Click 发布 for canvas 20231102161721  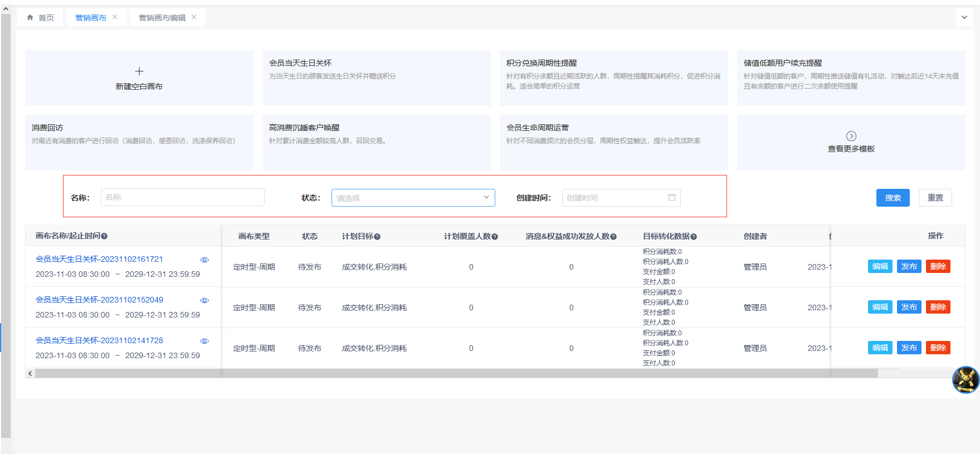[x=909, y=266]
